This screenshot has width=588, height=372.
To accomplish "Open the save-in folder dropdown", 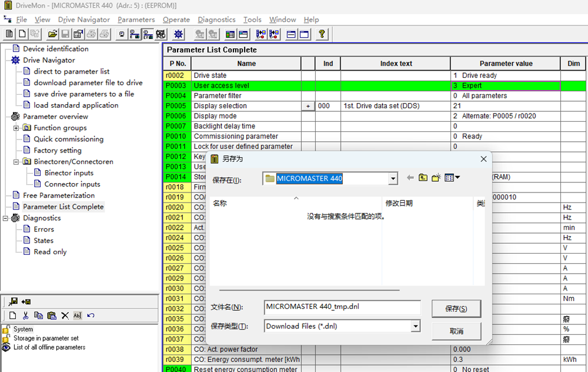I will 393,179.
